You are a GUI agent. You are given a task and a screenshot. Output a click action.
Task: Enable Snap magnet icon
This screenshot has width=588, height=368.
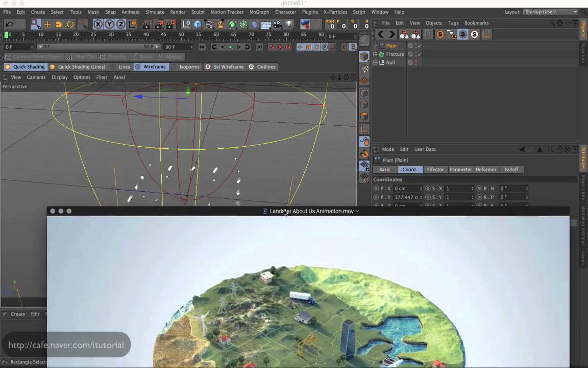[364, 153]
